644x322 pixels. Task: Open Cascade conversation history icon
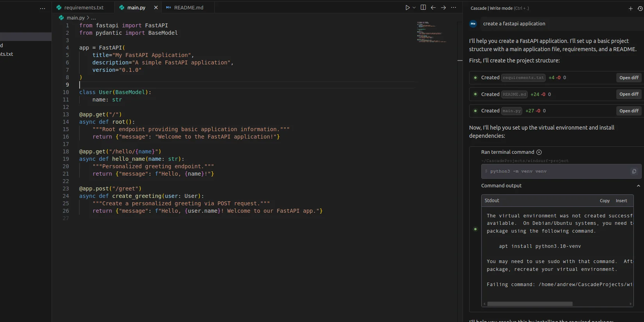[640, 8]
